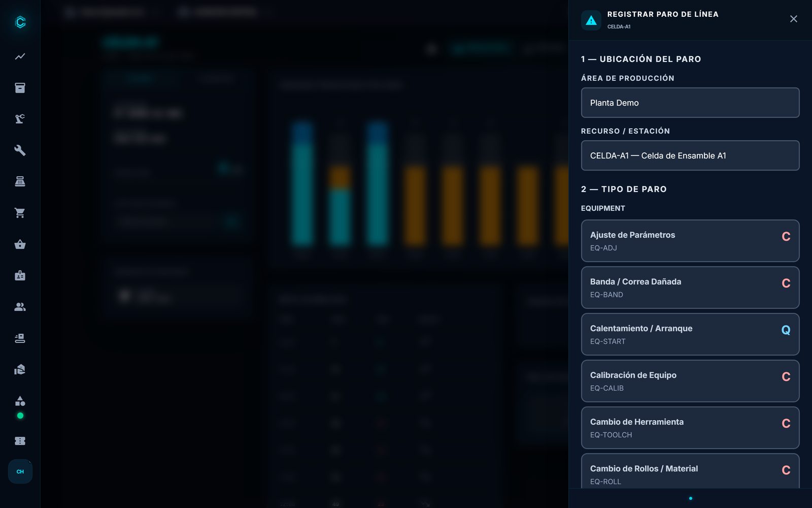812x508 pixels.
Task: Click the EQ-BAND code text
Action: 606,295
